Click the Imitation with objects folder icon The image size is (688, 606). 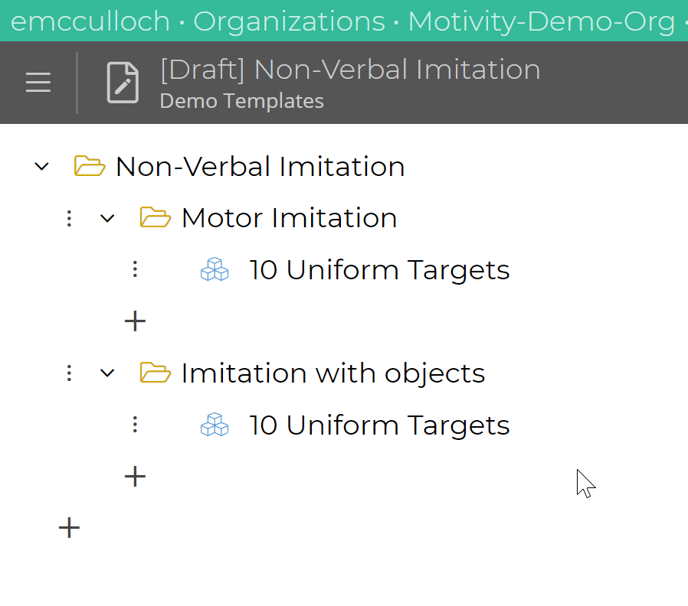tap(155, 373)
